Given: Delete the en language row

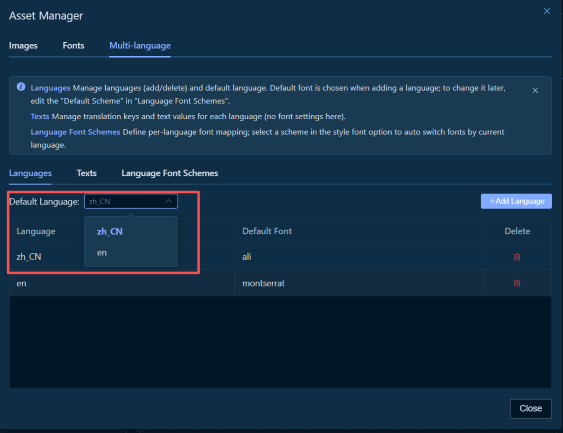Looking at the screenshot, I should point(517,283).
